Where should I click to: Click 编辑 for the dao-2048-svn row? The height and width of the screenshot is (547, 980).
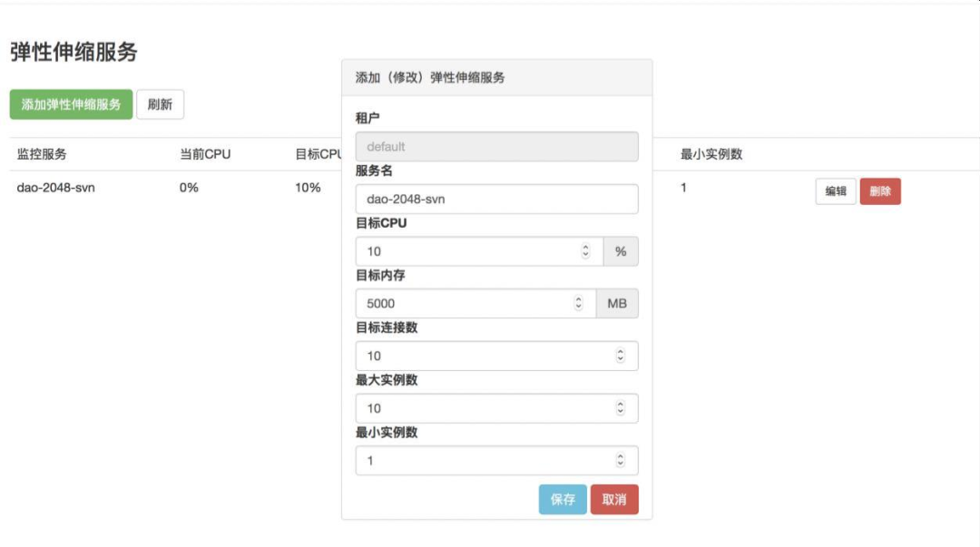pyautogui.click(x=835, y=191)
